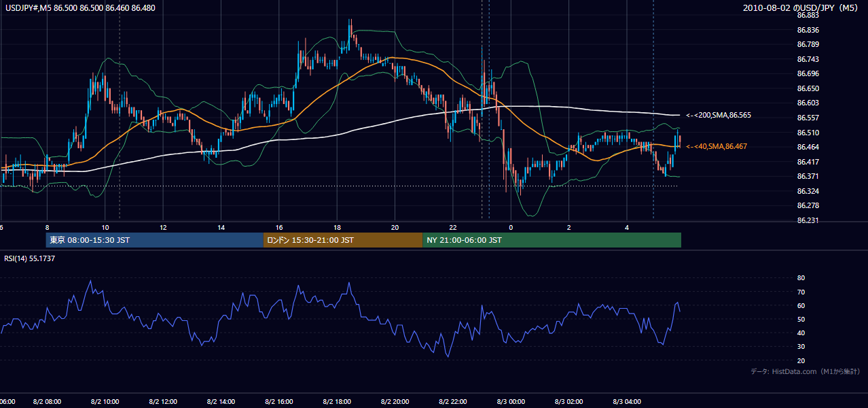Click price level 86.743 on price axis
This screenshot has height=408, width=868.
click(x=808, y=59)
